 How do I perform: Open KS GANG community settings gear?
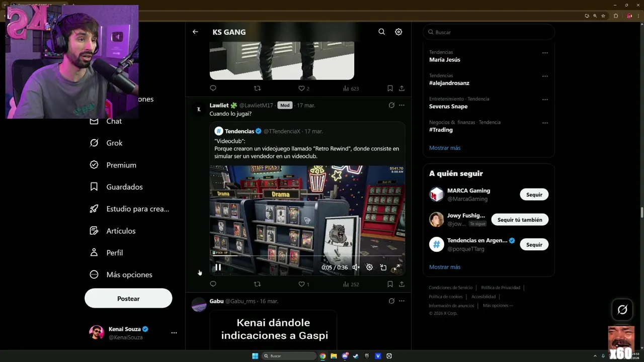pyautogui.click(x=398, y=32)
